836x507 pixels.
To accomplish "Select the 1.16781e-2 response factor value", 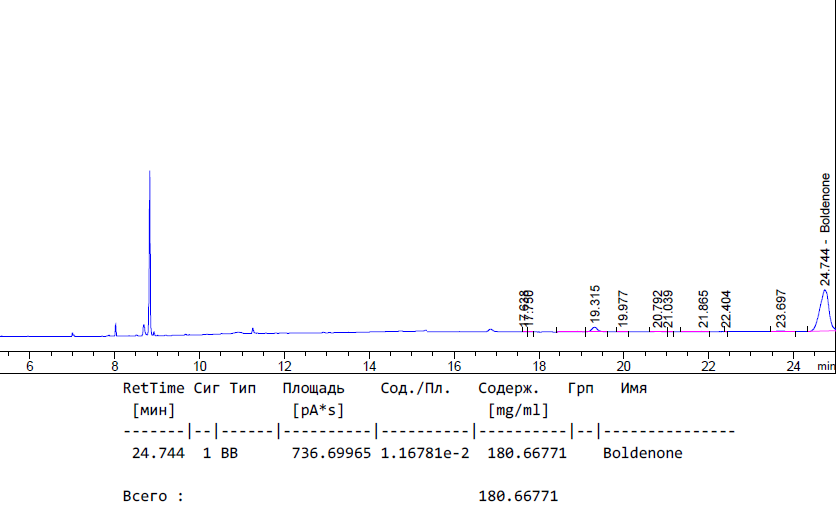I will click(423, 453).
